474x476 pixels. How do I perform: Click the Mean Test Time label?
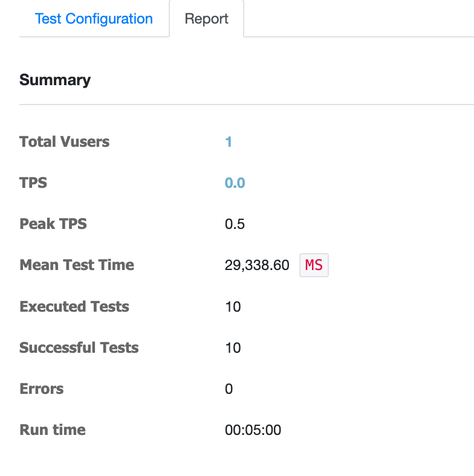click(77, 265)
